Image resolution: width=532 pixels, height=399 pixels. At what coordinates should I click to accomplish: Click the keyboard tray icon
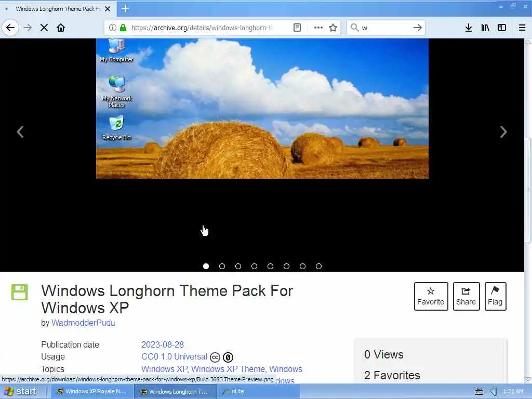478,392
